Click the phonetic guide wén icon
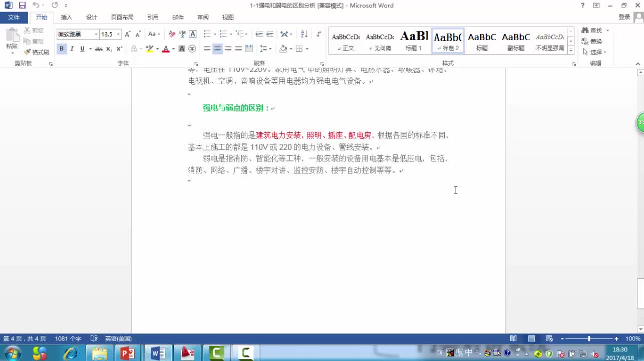The height and width of the screenshot is (361, 644). point(182,34)
